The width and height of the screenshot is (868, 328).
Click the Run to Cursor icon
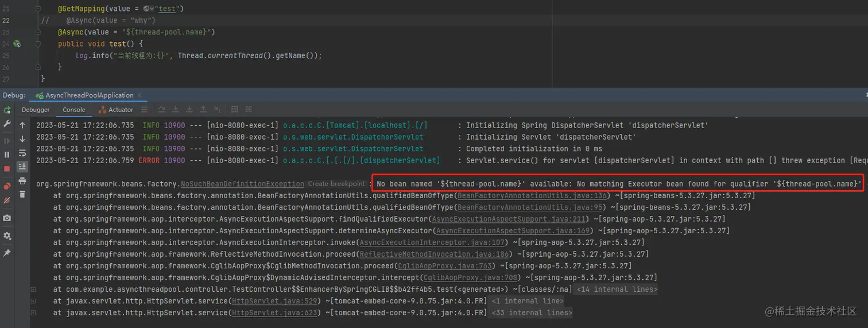217,110
